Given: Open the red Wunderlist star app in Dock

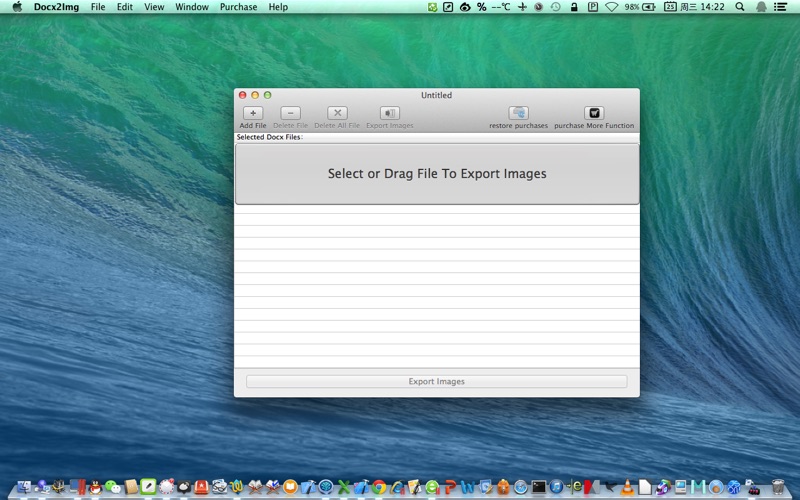Looking at the screenshot, I should point(202,487).
